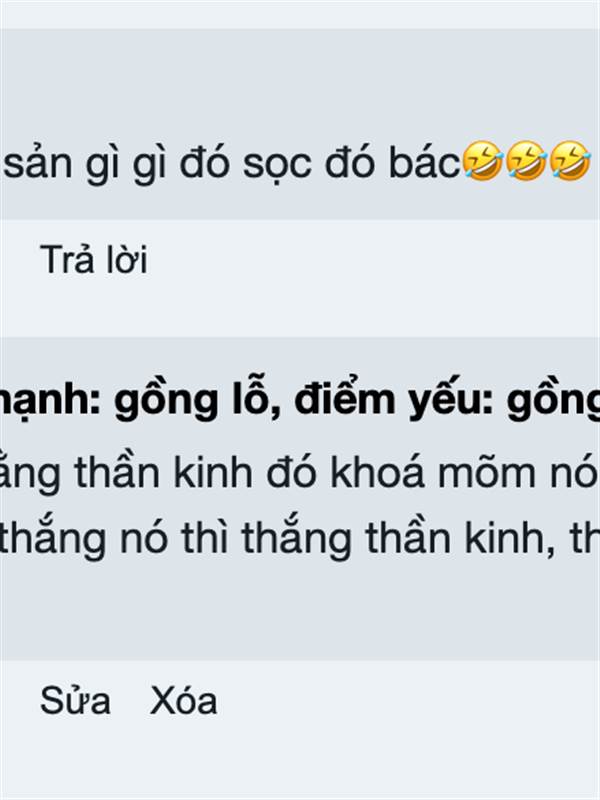
Task: Click the line beginning thắng nó thì
Action: pyautogui.click(x=300, y=538)
